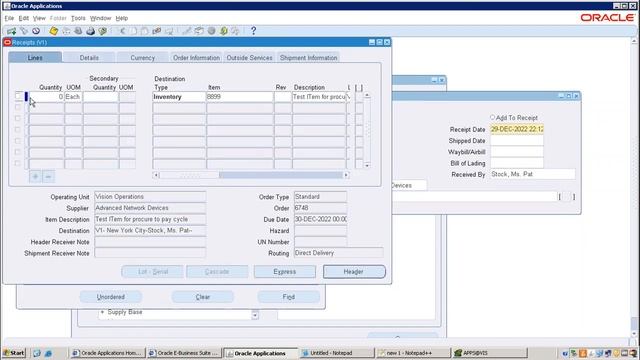Image resolution: width=640 pixels, height=360 pixels.
Task: Click the Window Help question mark icon
Action: [253, 31]
